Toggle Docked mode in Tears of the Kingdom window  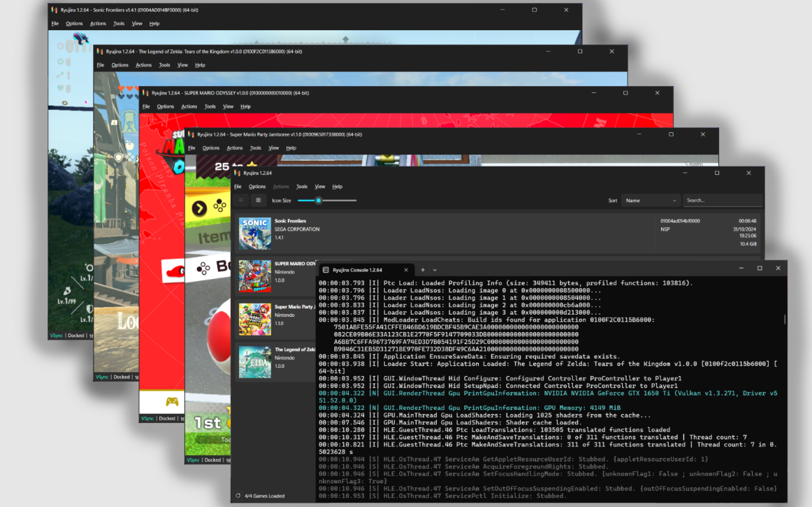[x=121, y=377]
